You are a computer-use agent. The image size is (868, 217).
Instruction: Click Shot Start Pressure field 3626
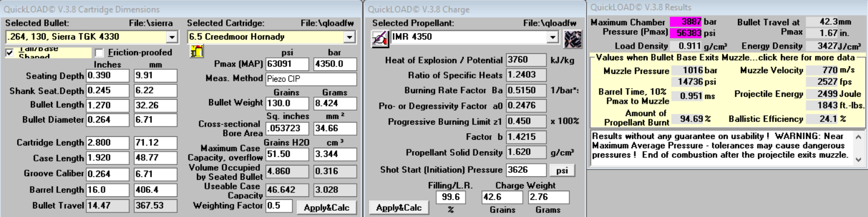pos(526,171)
